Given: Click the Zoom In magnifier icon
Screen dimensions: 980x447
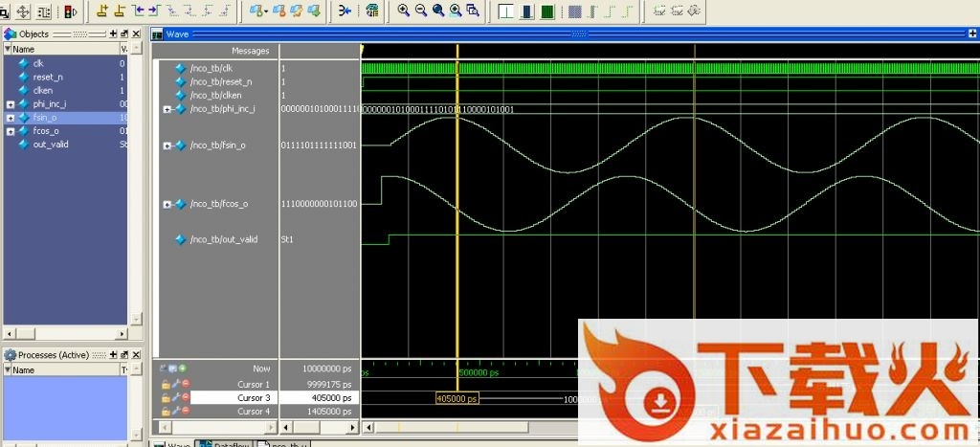Looking at the screenshot, I should pos(404,11).
